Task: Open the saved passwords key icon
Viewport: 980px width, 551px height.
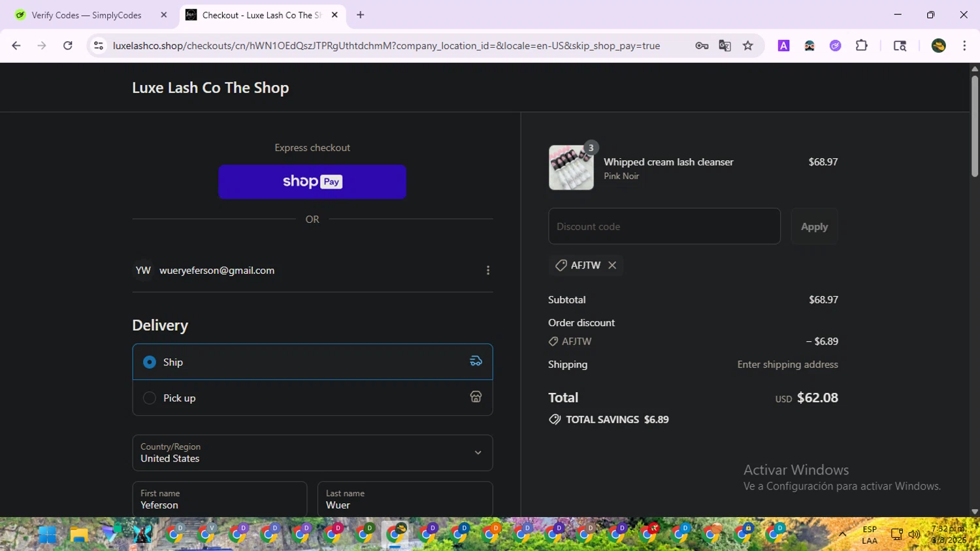Action: click(x=702, y=46)
